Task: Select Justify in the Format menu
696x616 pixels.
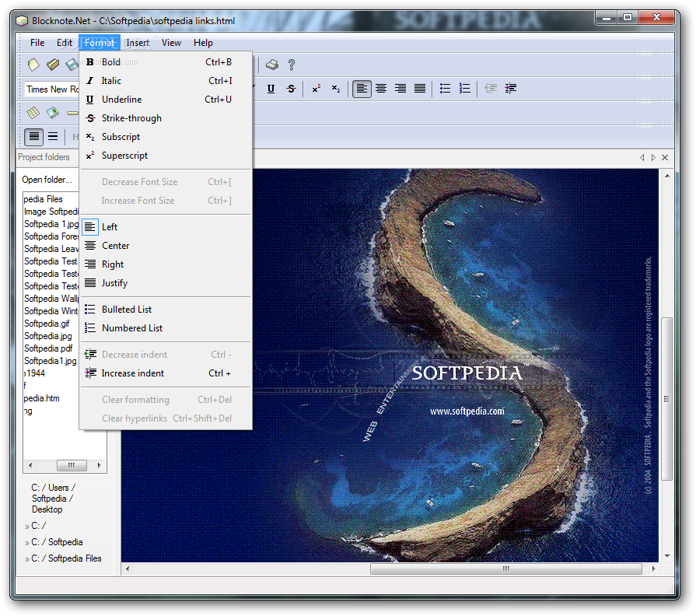Action: pyautogui.click(x=166, y=282)
